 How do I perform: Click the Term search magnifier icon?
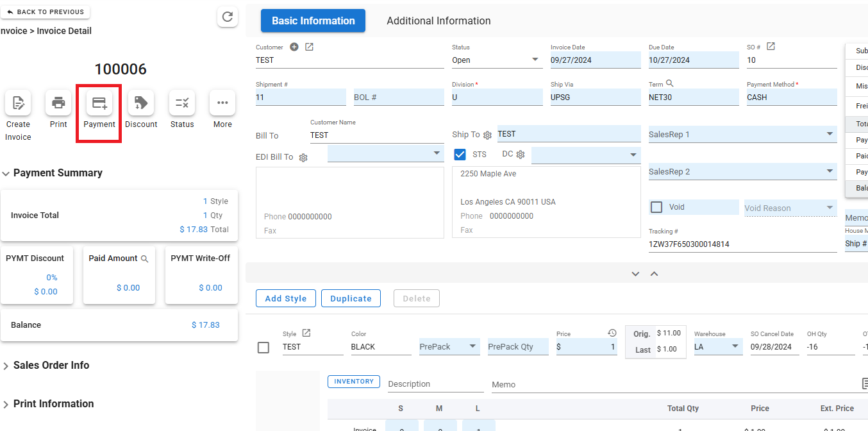tap(670, 84)
